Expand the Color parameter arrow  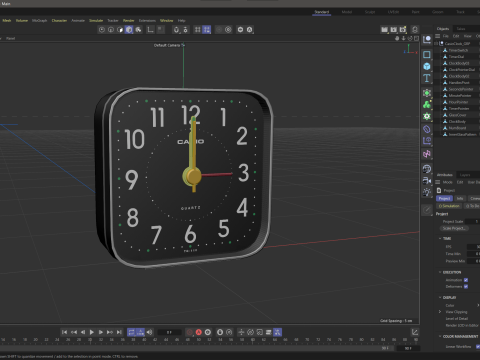point(478,305)
